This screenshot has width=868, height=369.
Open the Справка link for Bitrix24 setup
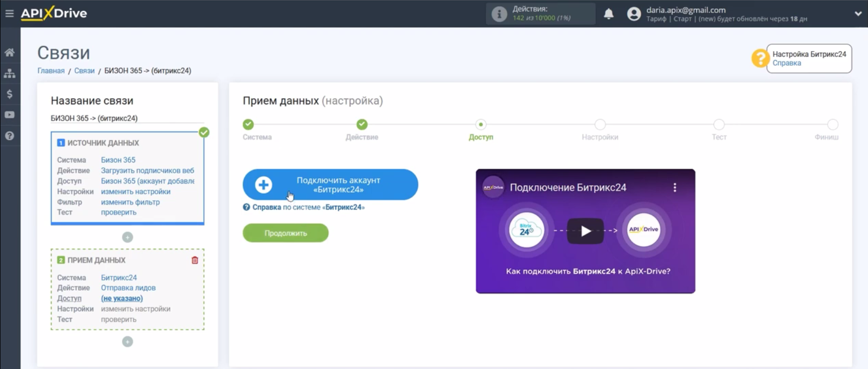click(x=787, y=63)
